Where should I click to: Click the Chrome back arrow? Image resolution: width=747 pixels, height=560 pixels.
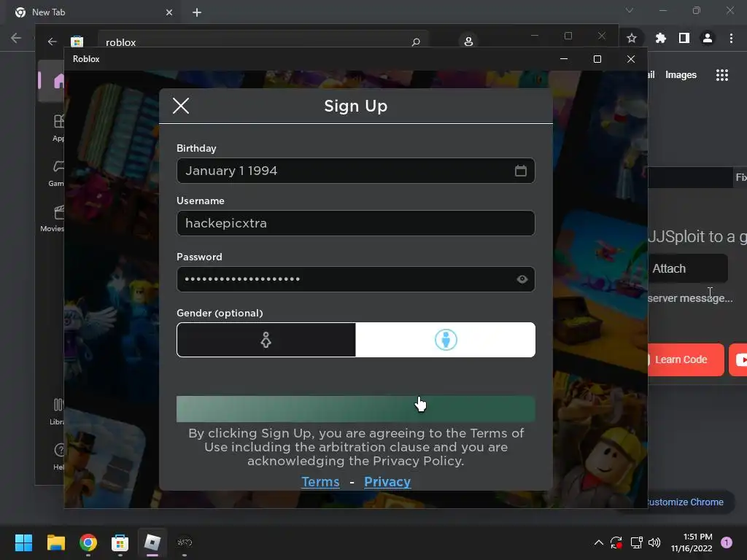point(16,38)
